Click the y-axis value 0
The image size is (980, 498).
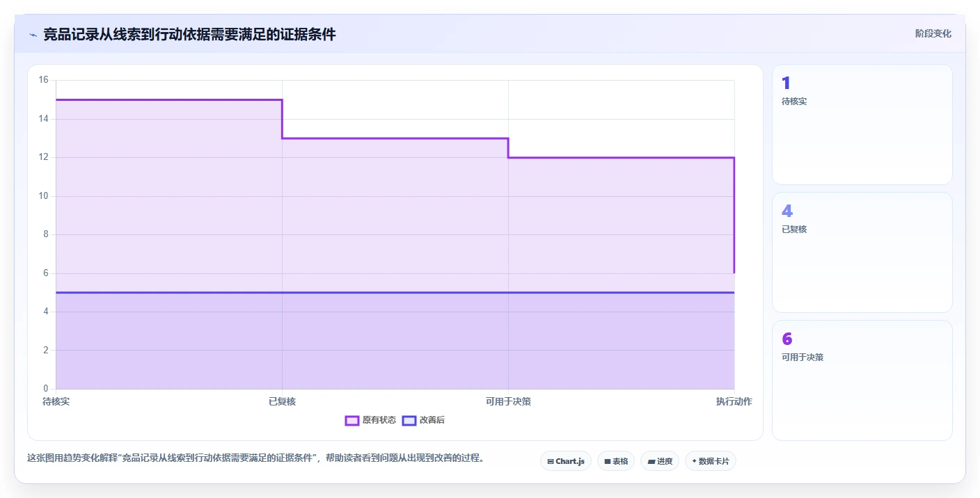(46, 389)
